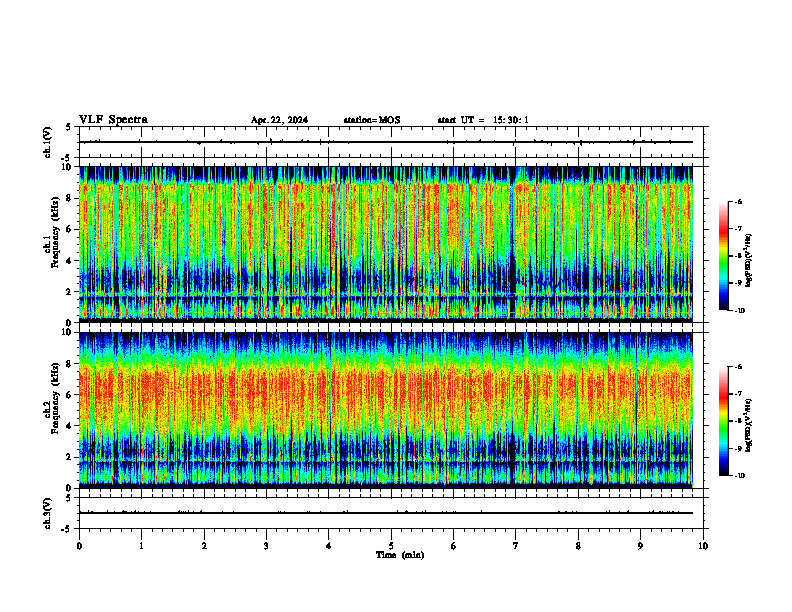The image size is (792, 612).
Task: Click the "start UT = 15:30: 1" label
Action: pos(483,120)
